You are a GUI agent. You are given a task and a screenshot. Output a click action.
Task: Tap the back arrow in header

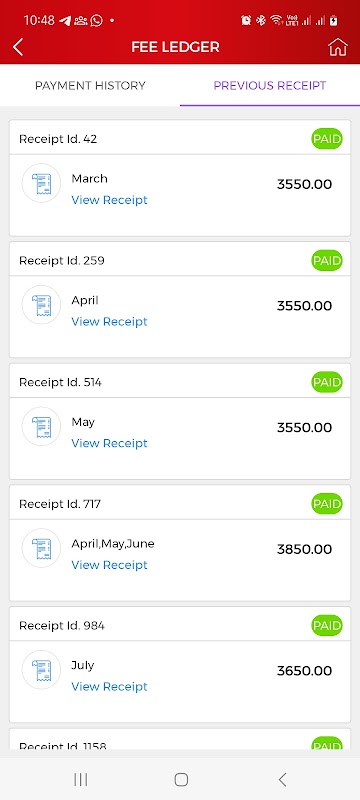tap(18, 47)
